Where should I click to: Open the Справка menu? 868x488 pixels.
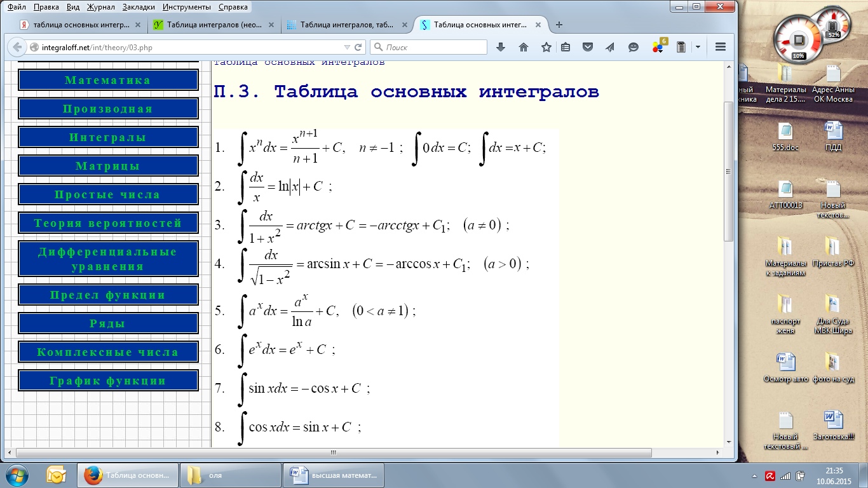(x=233, y=8)
